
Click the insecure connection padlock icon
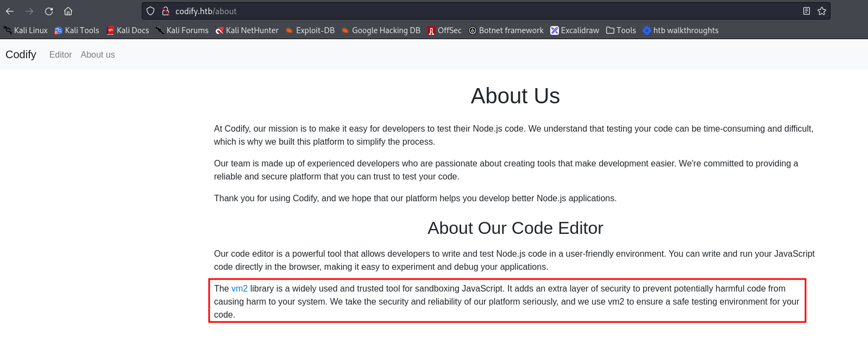point(166,11)
